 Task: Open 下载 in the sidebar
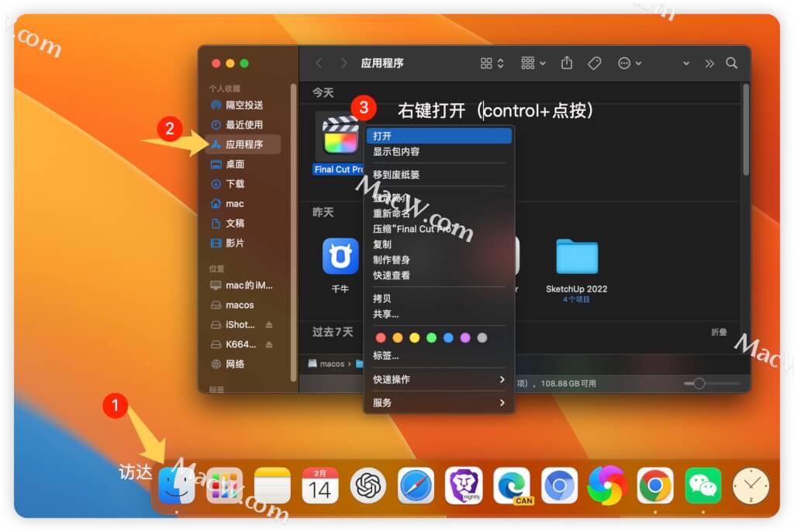[243, 184]
